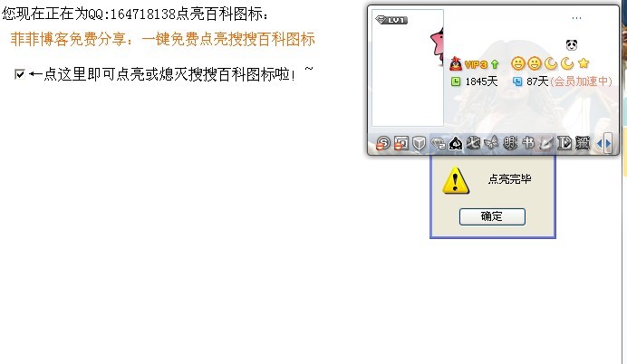Click the green clock icon beside 1845天
627x364 pixels.
click(x=456, y=81)
